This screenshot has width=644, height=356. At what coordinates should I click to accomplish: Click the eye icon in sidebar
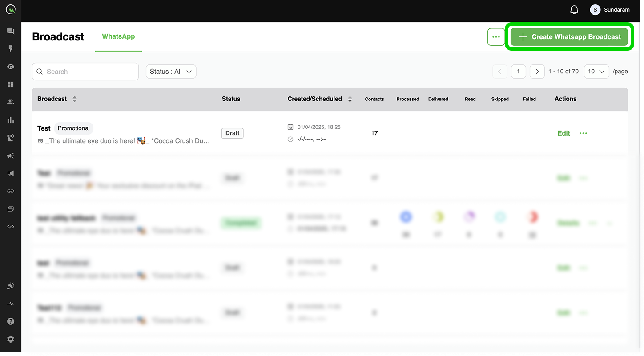tap(11, 67)
